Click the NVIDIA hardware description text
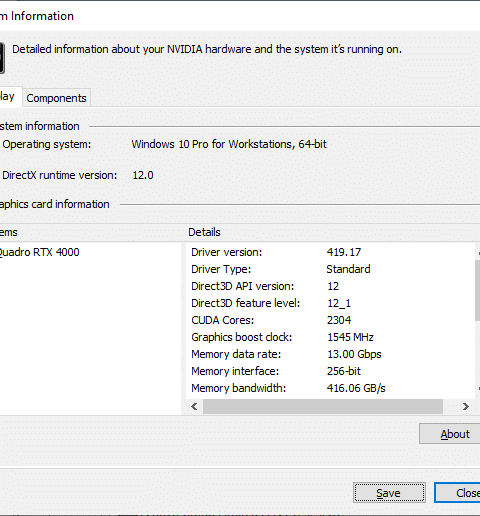The image size is (480, 516). point(207,49)
